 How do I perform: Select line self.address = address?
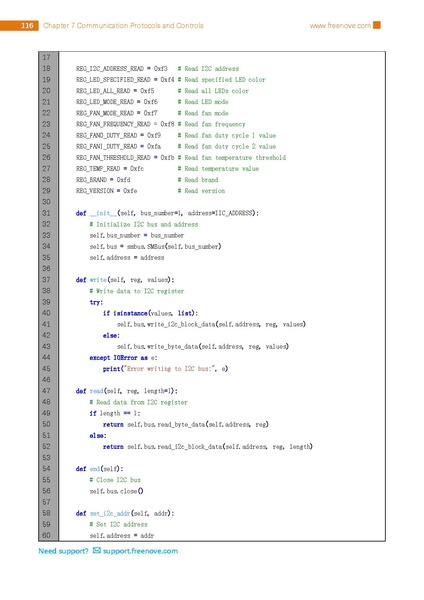[127, 258]
